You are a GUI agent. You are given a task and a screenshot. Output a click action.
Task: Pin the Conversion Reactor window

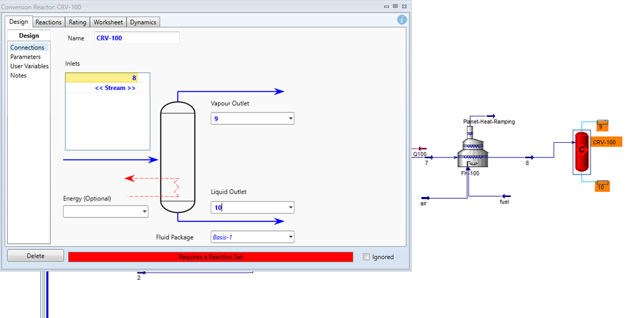tap(395, 6)
